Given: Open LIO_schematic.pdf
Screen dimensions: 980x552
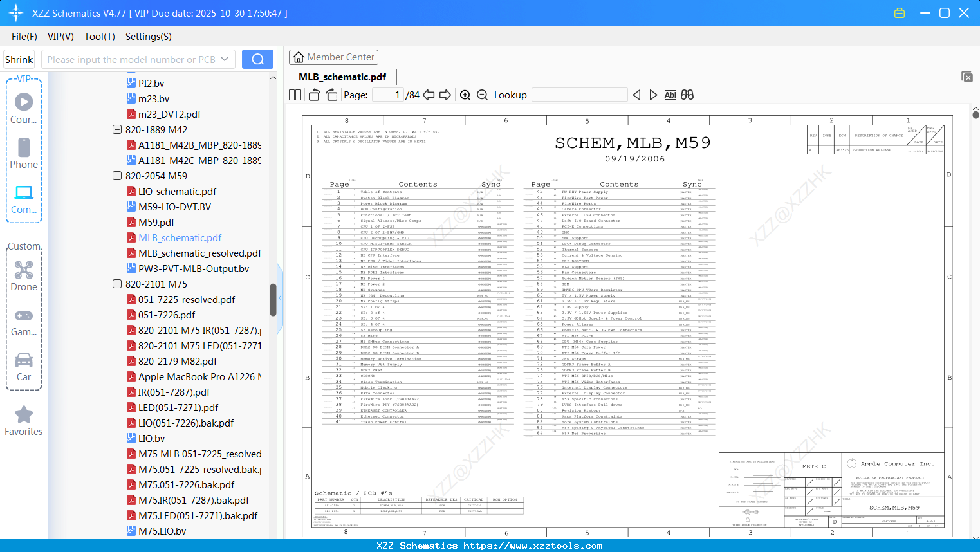Looking at the screenshot, I should click(x=171, y=191).
